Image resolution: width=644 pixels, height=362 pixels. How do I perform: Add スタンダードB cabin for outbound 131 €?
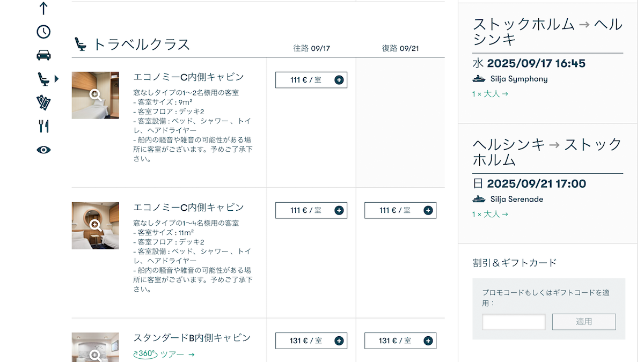pyautogui.click(x=311, y=341)
